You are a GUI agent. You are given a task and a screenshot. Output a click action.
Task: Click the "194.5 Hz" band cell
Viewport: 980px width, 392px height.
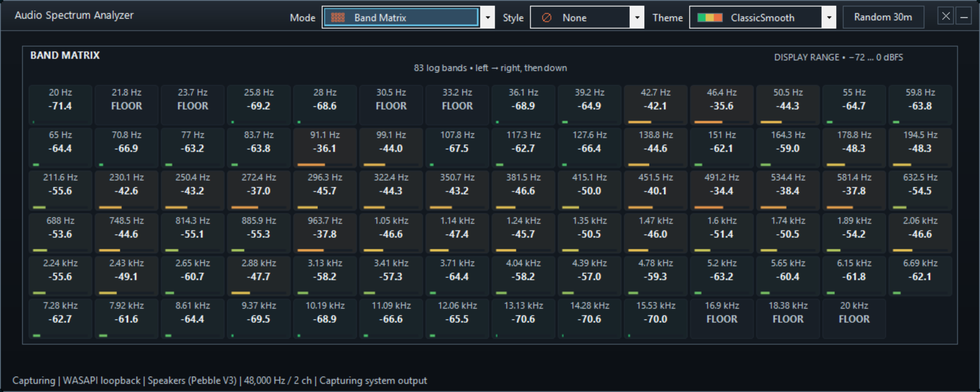(x=920, y=148)
